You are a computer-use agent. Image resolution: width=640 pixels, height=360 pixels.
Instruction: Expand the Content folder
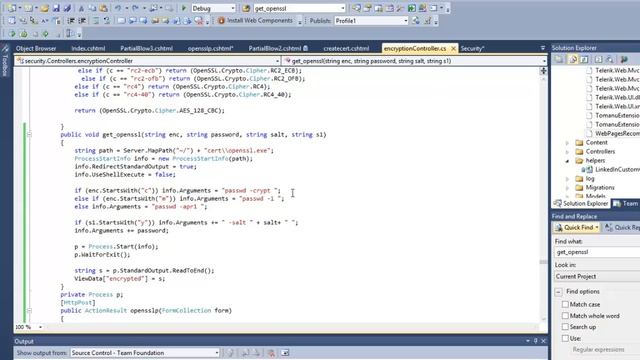[567, 143]
